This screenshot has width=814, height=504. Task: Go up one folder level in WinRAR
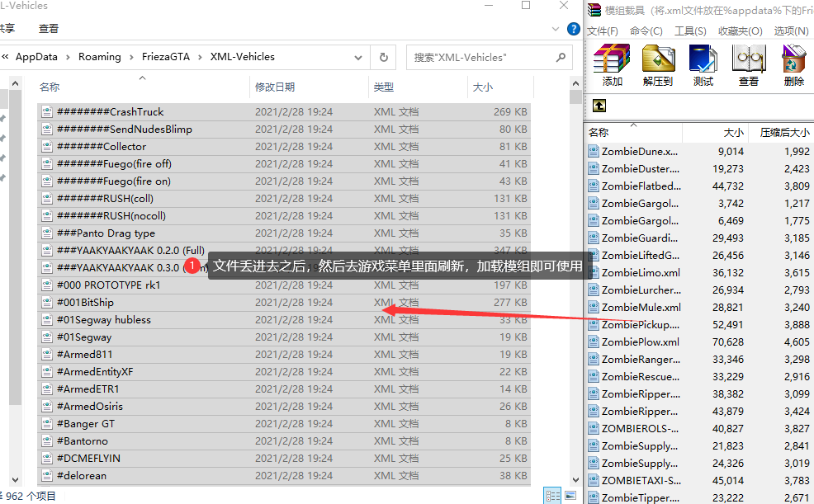point(599,106)
